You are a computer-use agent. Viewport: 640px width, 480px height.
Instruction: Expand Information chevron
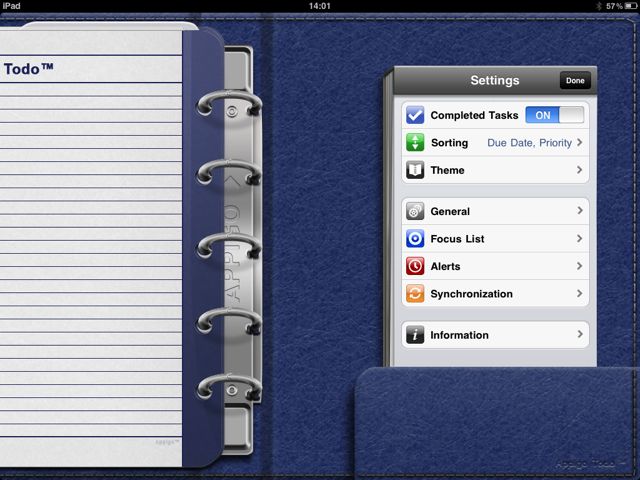point(580,334)
